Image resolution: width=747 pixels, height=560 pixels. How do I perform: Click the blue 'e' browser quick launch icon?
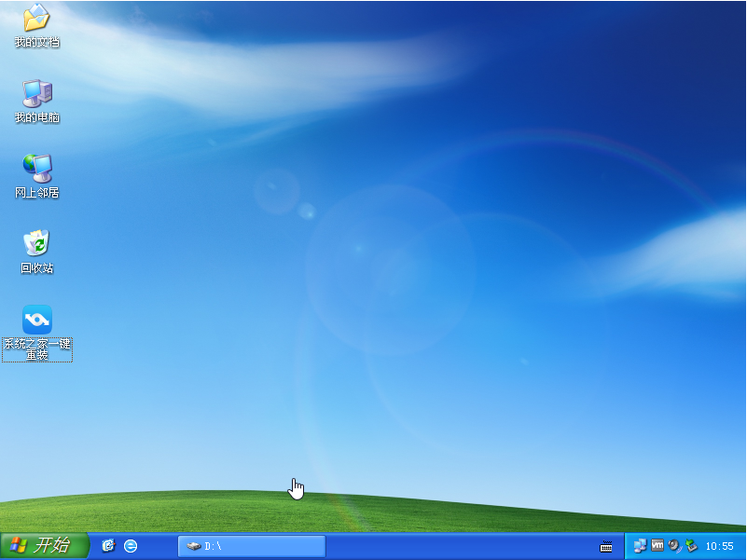tap(130, 547)
